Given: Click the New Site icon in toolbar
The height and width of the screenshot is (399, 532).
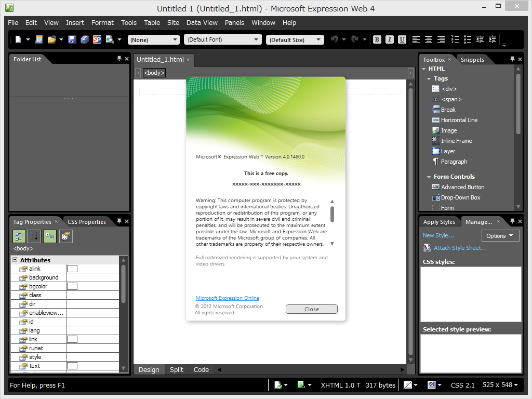Looking at the screenshot, I should tap(39, 39).
